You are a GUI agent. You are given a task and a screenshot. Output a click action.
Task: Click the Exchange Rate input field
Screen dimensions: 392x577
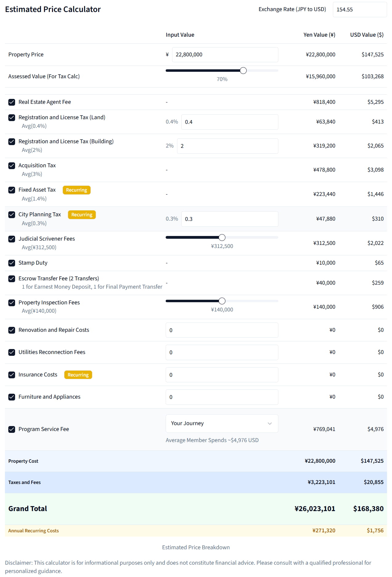tap(359, 10)
